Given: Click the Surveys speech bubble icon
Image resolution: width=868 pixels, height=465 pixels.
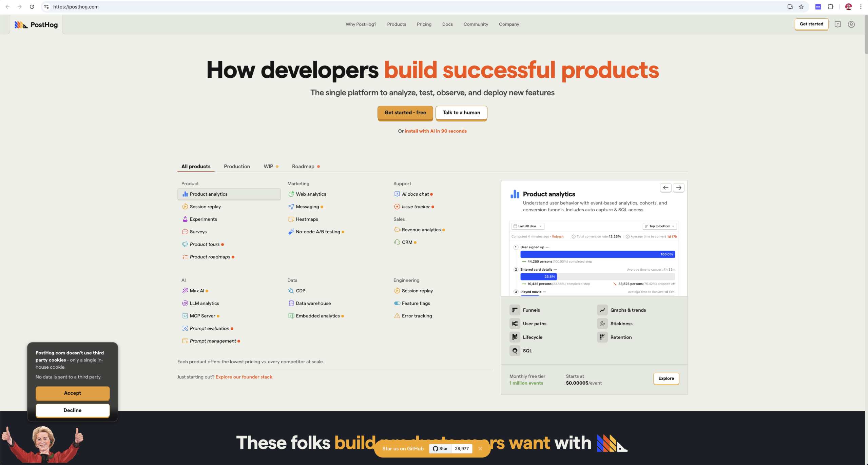Looking at the screenshot, I should pos(185,232).
